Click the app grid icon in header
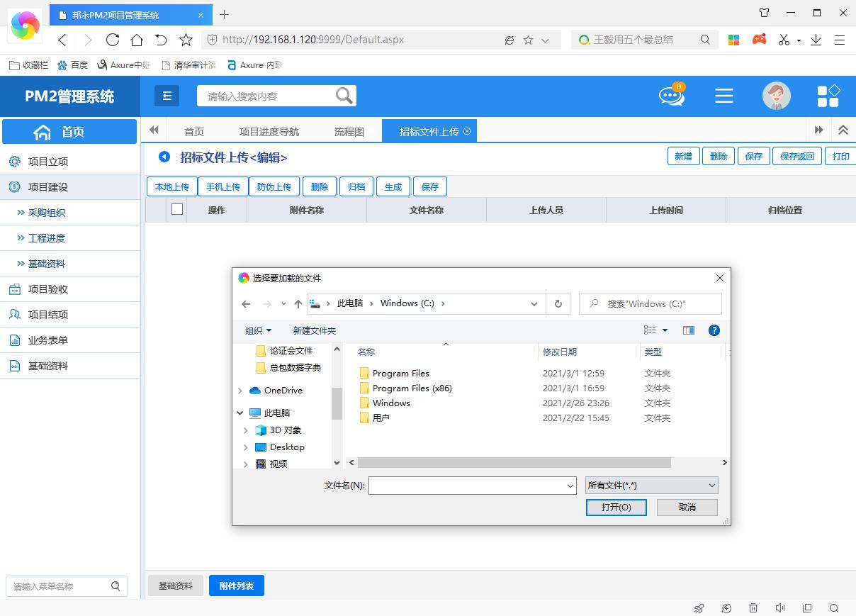This screenshot has height=616, width=856. (828, 96)
